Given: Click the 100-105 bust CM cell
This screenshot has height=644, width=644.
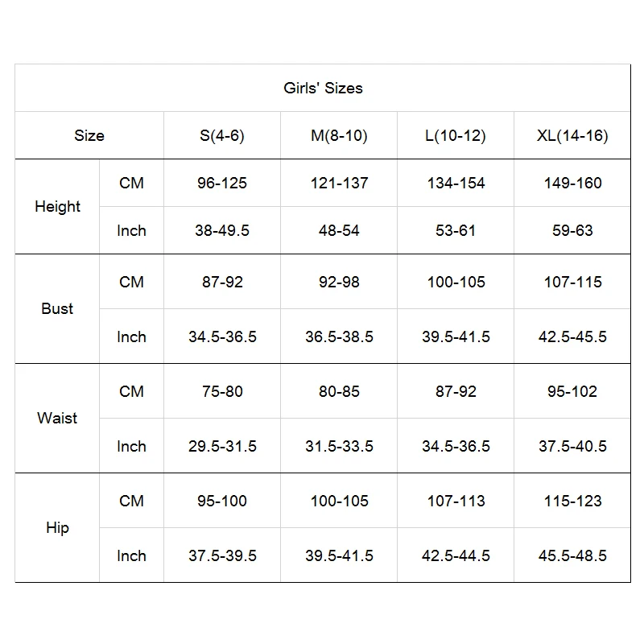Looking at the screenshot, I should 456,283.
